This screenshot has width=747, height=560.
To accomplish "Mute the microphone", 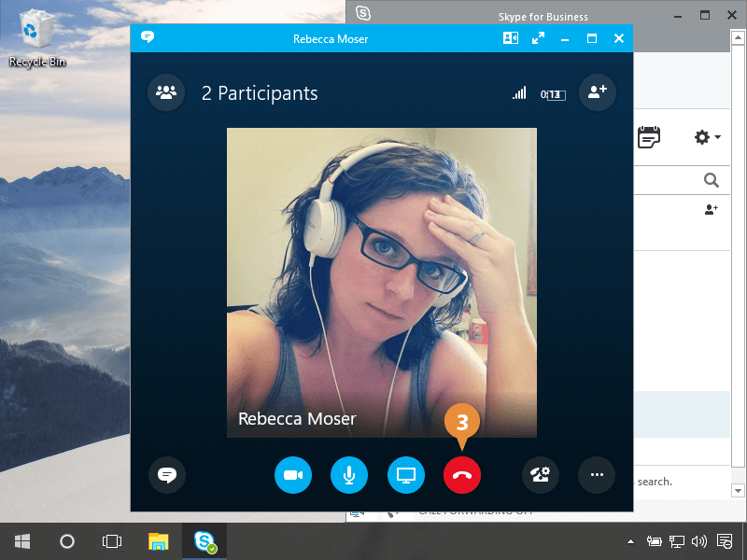I will [349, 475].
